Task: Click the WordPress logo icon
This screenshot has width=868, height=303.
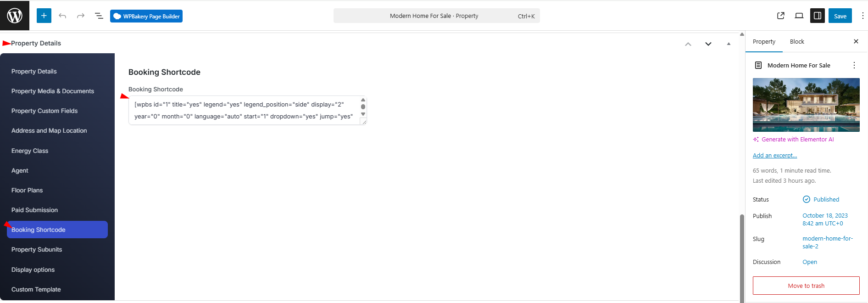Action: 15,16
